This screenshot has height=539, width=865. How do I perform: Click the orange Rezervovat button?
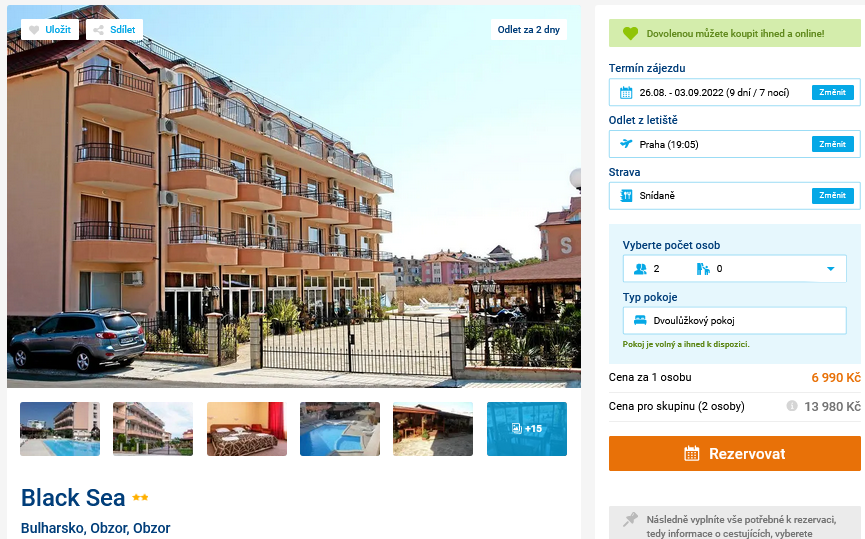click(734, 453)
